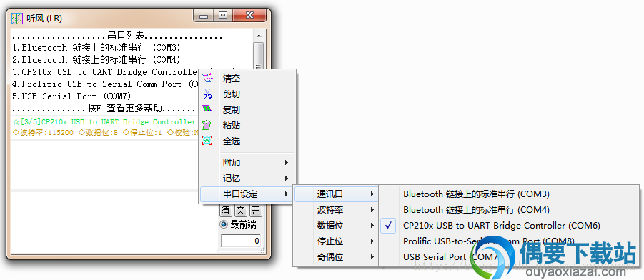Expand arrow next to 附加
This screenshot has width=644, height=280.
point(287,163)
